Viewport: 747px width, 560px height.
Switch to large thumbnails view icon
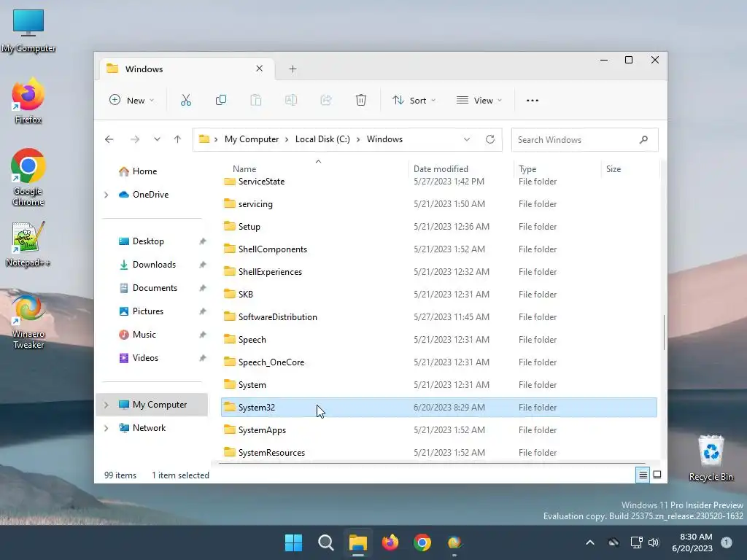coord(657,475)
